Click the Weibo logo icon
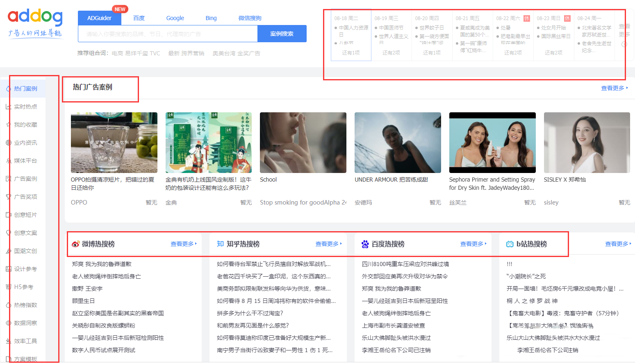Image resolution: width=635 pixels, height=364 pixels. pos(75,244)
